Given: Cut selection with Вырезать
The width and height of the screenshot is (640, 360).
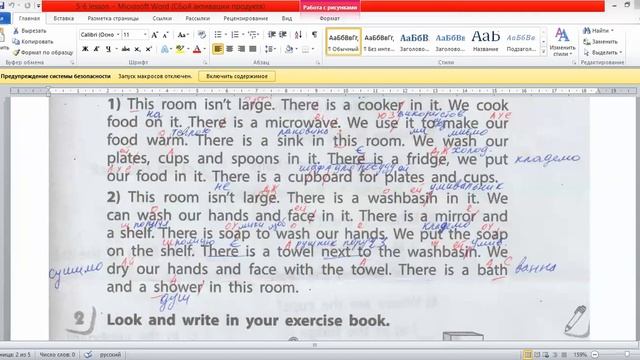Looking at the screenshot, I should point(29,31).
